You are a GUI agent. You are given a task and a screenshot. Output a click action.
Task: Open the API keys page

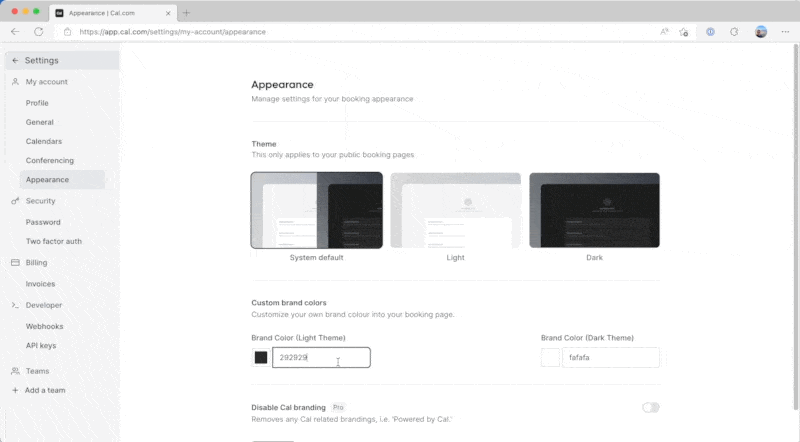(x=41, y=346)
